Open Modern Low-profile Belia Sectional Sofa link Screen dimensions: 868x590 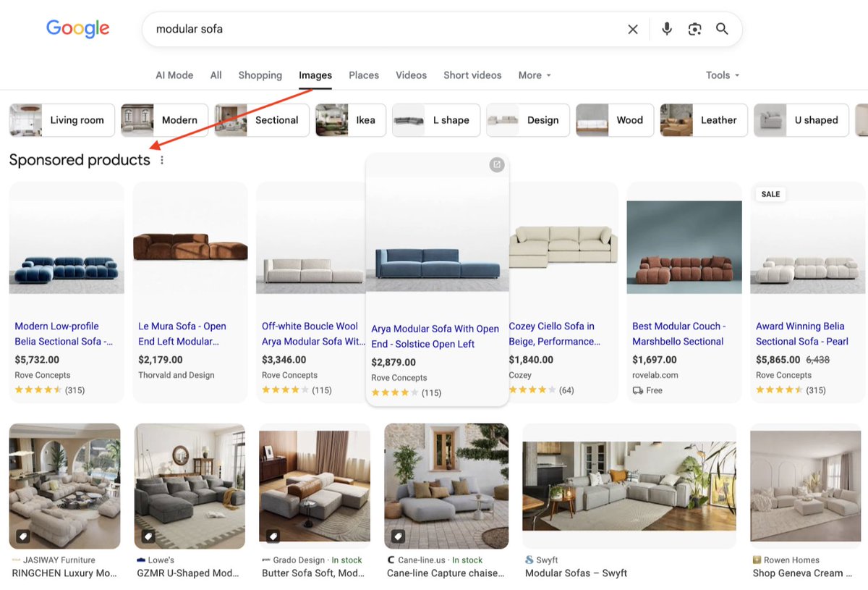tap(64, 334)
